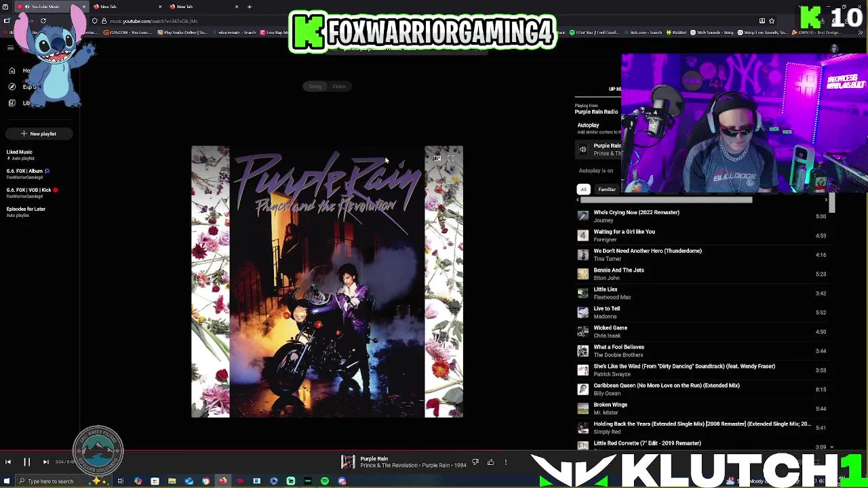Play Waiting for a Girl like You
This screenshot has width=868, height=488.
tap(701, 235)
